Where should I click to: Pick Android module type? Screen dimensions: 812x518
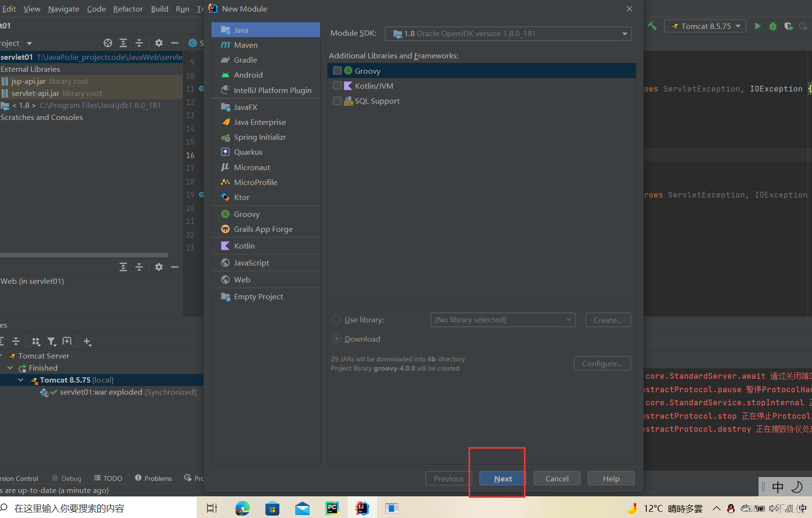point(266,75)
